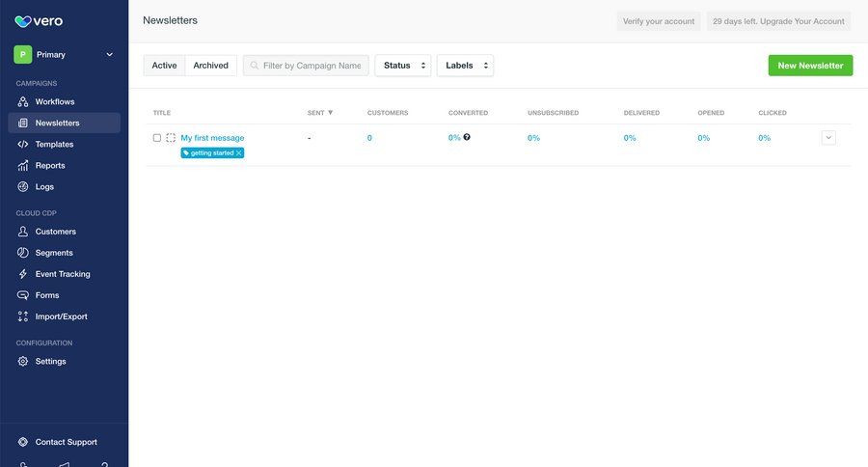Click the Import/Export arrows icon
868x467 pixels.
23,316
